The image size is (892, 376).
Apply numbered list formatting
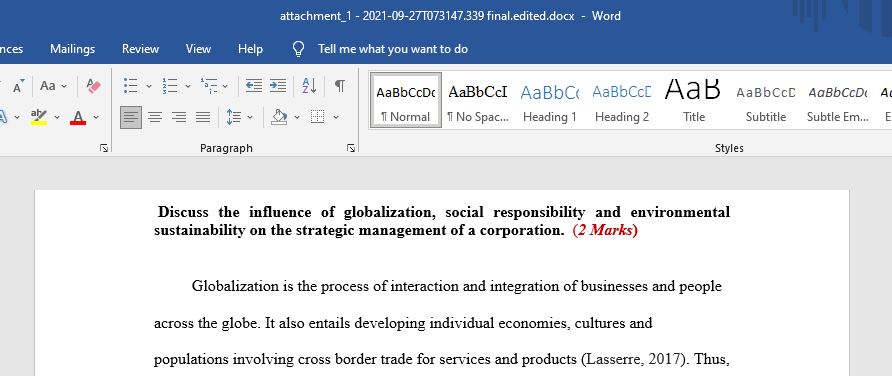tap(170, 86)
